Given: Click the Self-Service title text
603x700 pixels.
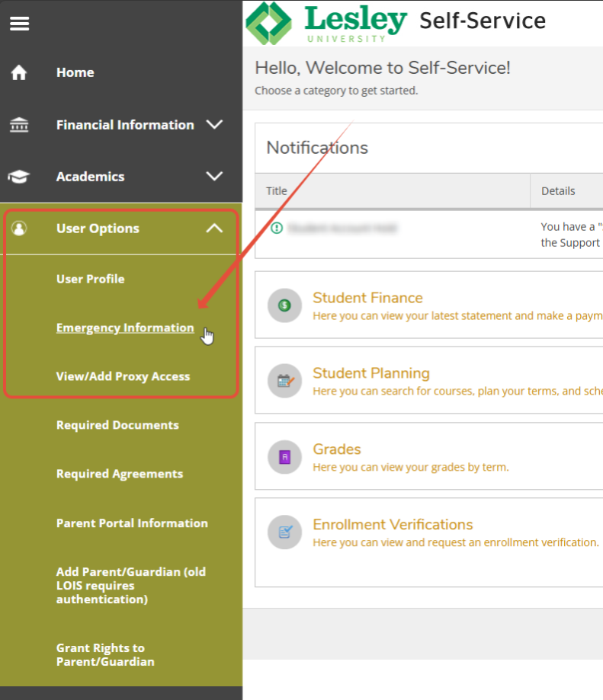Looking at the screenshot, I should [483, 21].
